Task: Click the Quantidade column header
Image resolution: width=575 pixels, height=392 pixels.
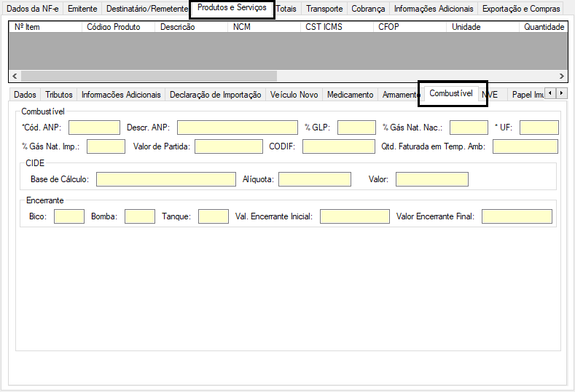Action: coord(543,27)
